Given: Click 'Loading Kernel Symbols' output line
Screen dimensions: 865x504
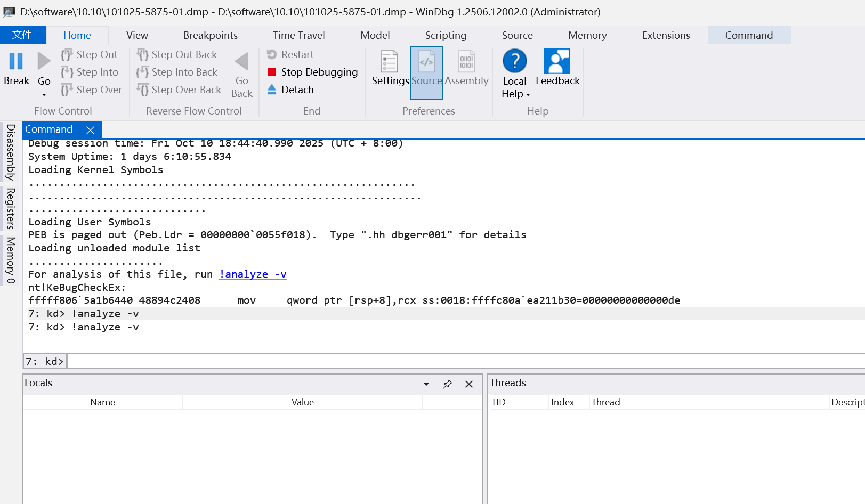Looking at the screenshot, I should click(96, 170).
